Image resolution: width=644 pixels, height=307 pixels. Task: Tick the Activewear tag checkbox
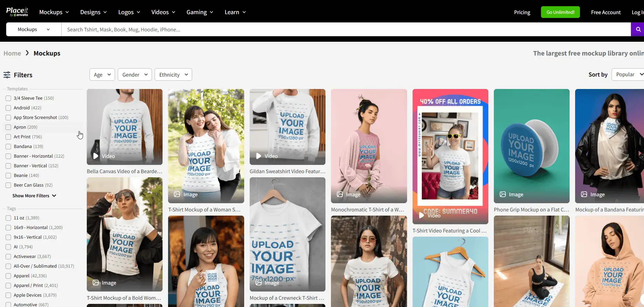point(8,257)
